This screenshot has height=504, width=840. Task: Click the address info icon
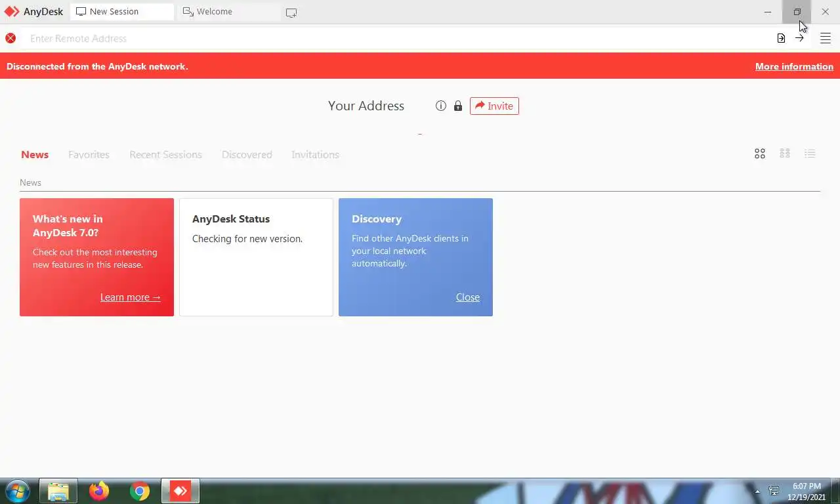pyautogui.click(x=441, y=106)
